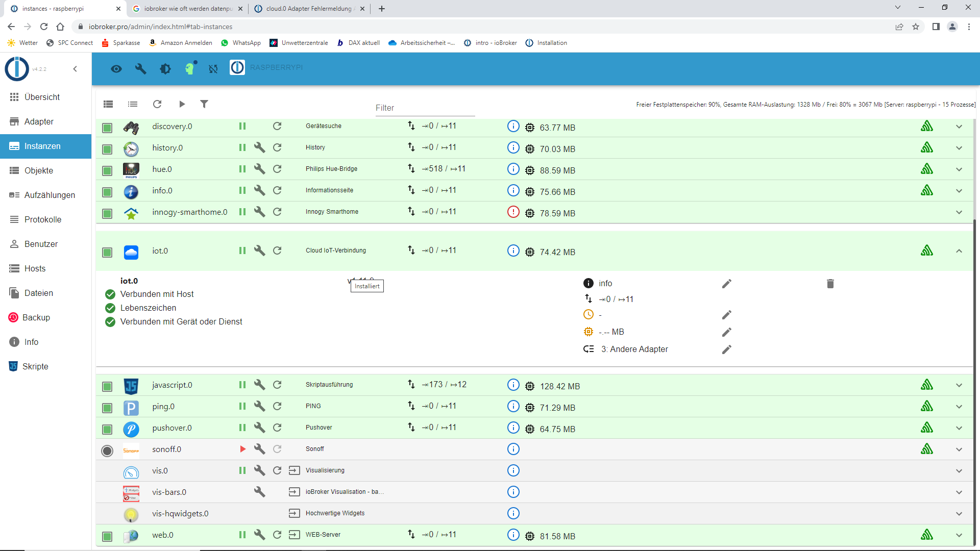980x551 pixels.
Task: Open Backup page in sidebar
Action: 45,317
